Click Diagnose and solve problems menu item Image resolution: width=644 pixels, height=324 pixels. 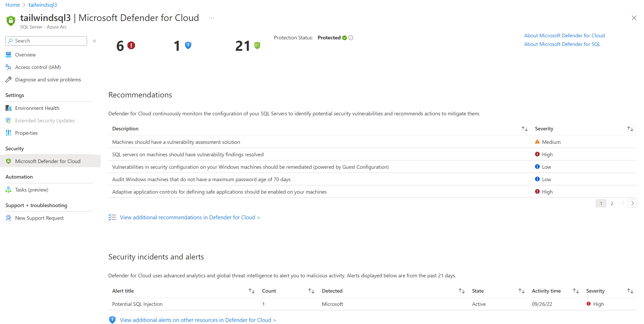click(48, 79)
